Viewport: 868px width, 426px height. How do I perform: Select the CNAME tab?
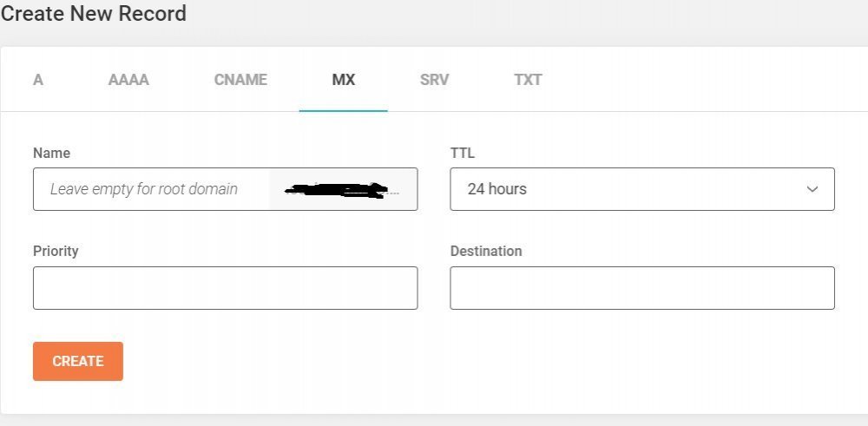240,80
